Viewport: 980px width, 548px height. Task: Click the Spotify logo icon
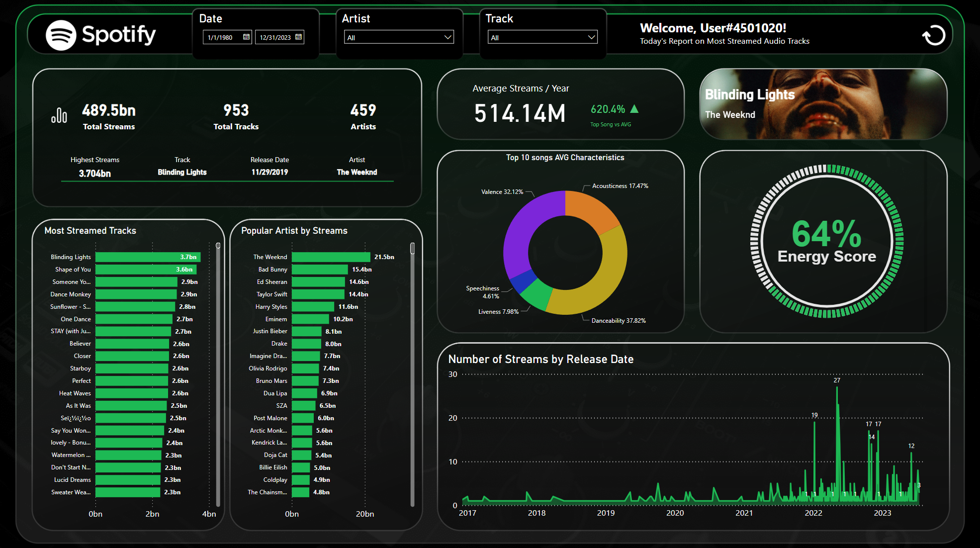pyautogui.click(x=61, y=35)
